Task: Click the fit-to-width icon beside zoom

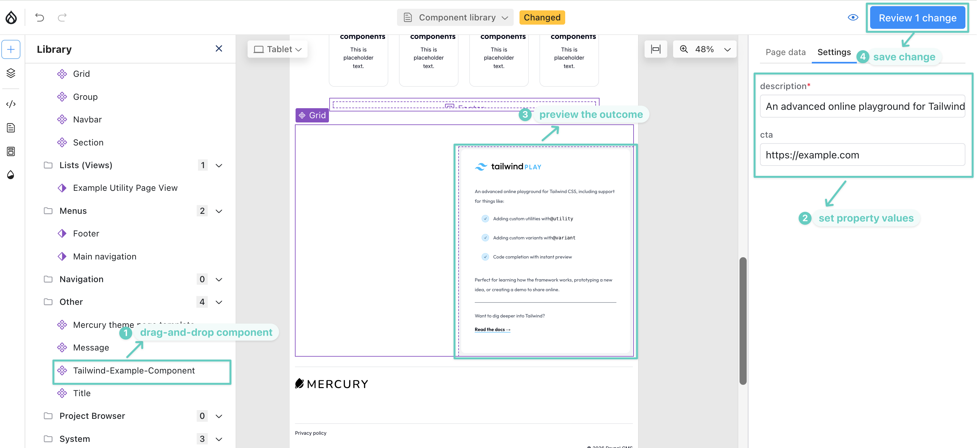Action: pos(656,49)
